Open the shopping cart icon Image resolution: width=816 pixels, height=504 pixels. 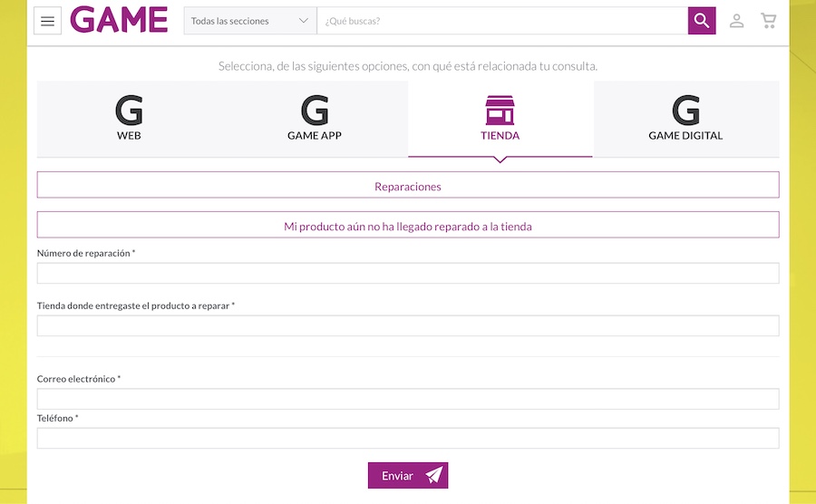tap(769, 21)
